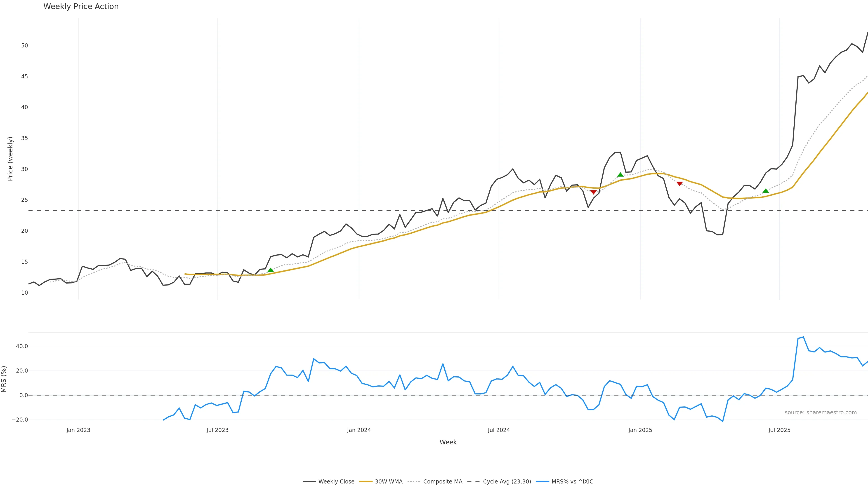The height and width of the screenshot is (488, 868).
Task: Click the blue MRS% legend line swatch
Action: tap(542, 482)
